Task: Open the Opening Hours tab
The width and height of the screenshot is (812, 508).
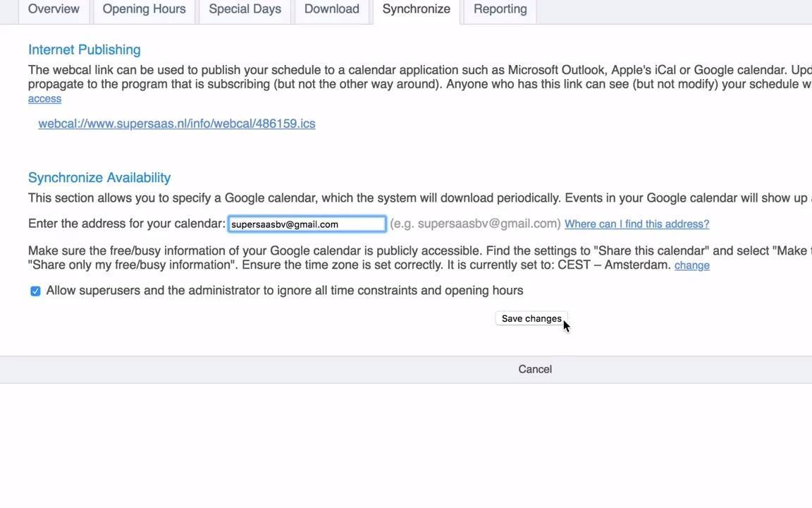Action: [x=144, y=9]
